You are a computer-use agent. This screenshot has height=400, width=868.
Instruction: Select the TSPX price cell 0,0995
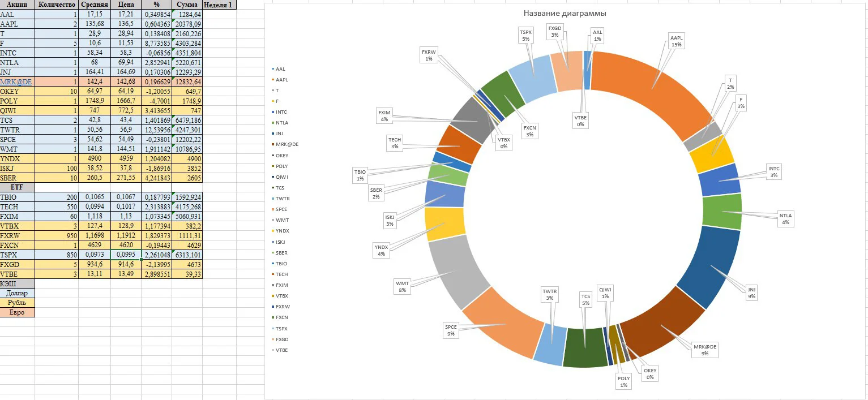[126, 255]
